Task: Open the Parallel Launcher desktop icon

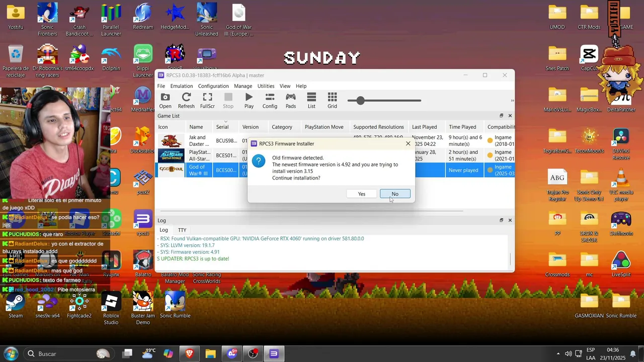Action: pyautogui.click(x=111, y=20)
